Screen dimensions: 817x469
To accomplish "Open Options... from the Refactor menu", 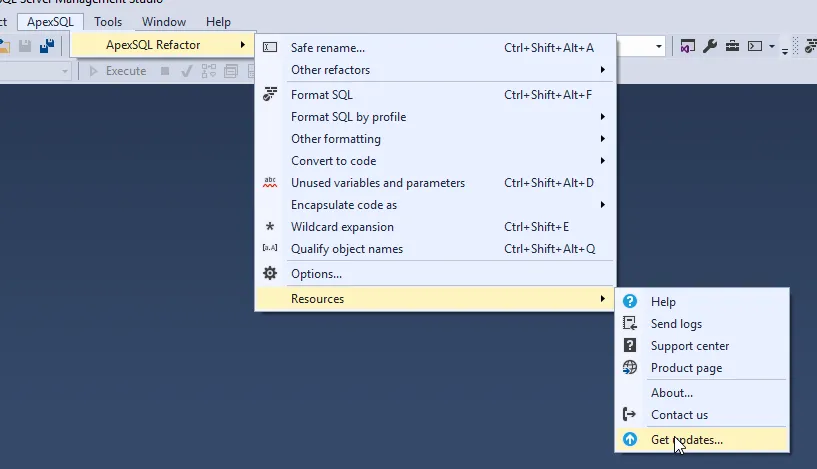I will tap(435, 274).
